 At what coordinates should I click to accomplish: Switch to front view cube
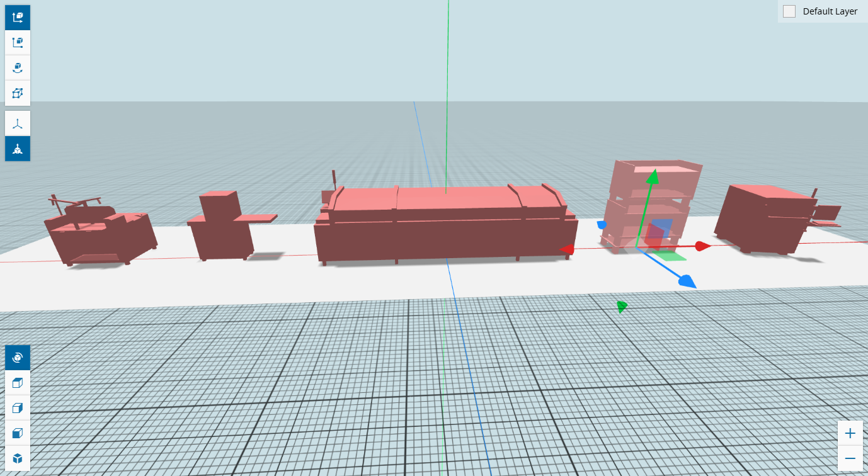pyautogui.click(x=18, y=433)
